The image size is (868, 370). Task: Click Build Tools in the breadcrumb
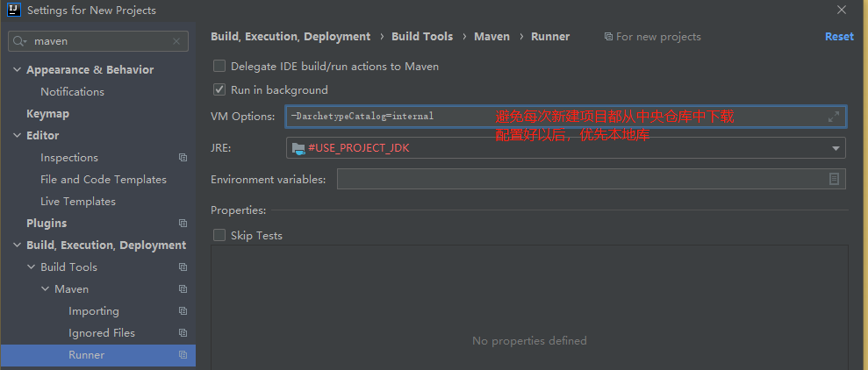(422, 37)
